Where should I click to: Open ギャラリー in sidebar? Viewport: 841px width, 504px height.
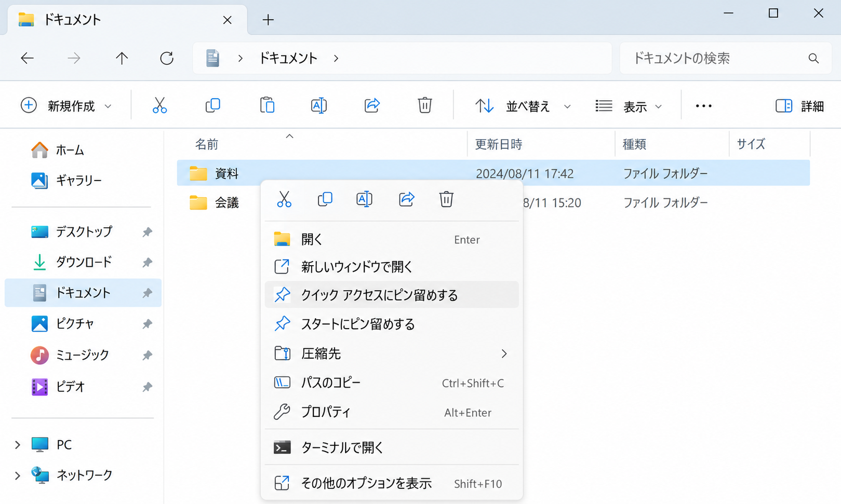point(83,181)
